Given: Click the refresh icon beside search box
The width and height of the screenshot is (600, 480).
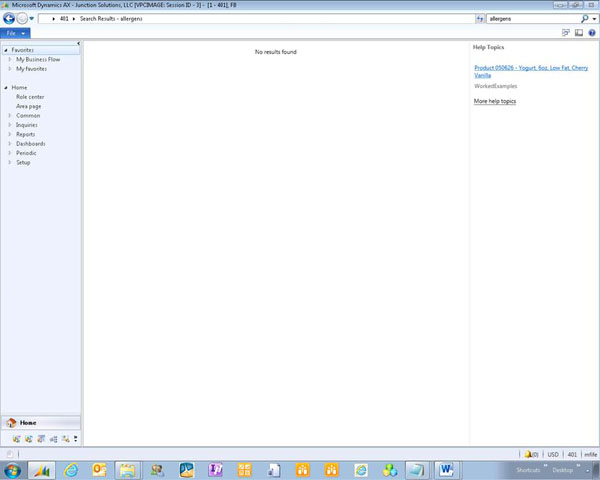Looking at the screenshot, I should pos(480,18).
